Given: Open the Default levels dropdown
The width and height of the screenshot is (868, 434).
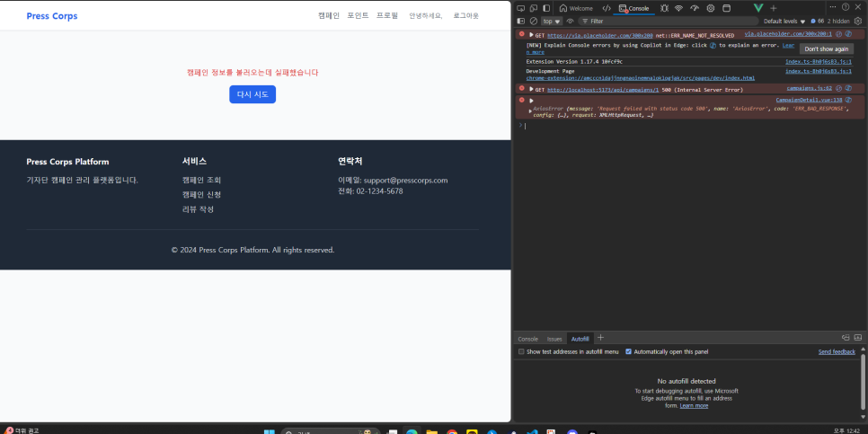Looking at the screenshot, I should point(784,21).
